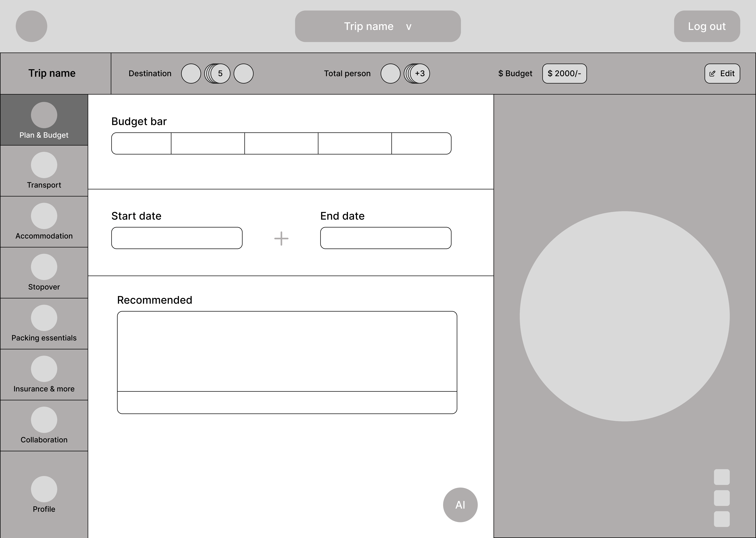Select the Stopover sidebar icon
This screenshot has height=538, width=756.
(x=44, y=267)
